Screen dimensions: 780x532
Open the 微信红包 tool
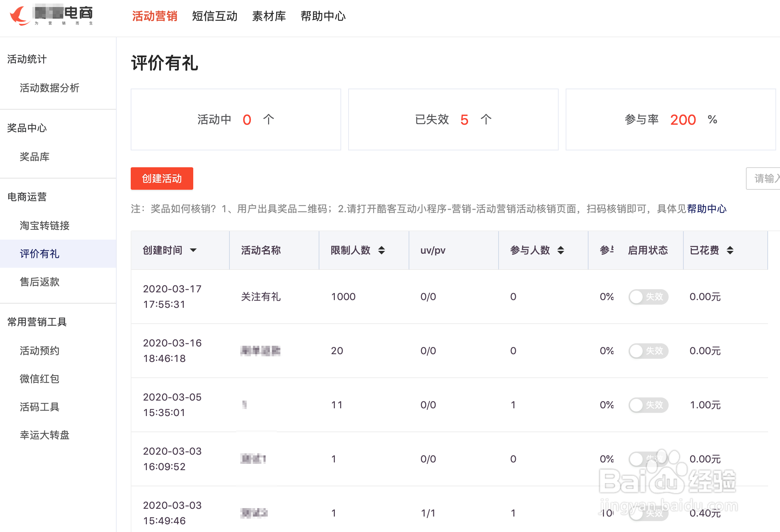coord(39,379)
